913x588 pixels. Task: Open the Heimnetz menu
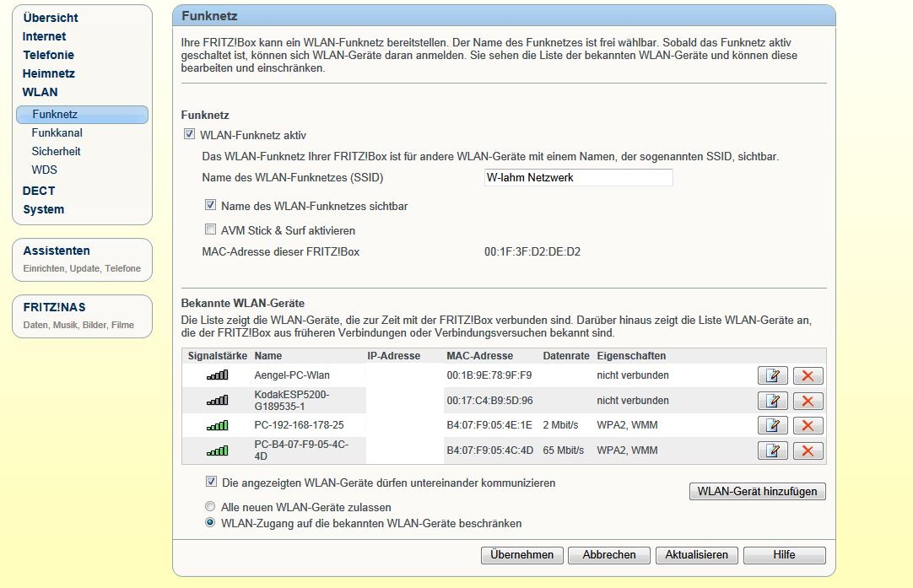point(49,73)
